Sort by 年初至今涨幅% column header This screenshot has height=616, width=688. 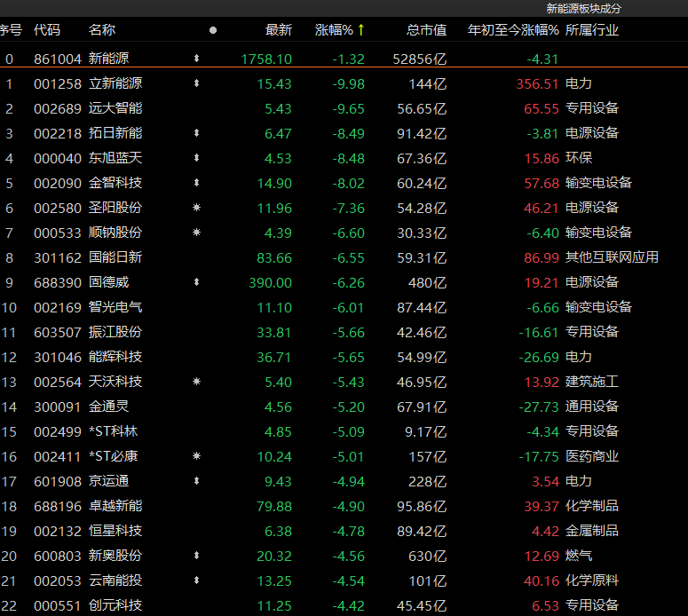pyautogui.click(x=513, y=30)
